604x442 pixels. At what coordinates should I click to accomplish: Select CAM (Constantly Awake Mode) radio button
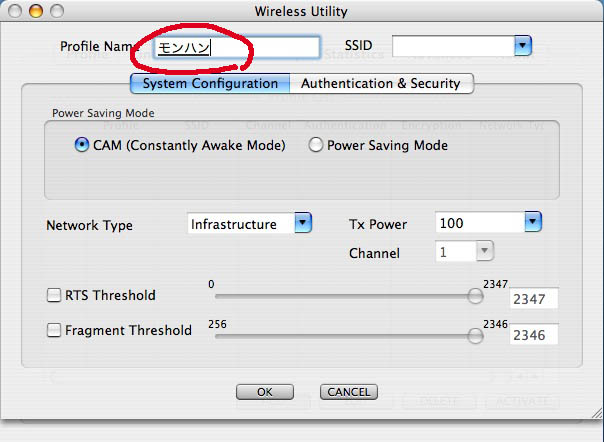click(82, 146)
